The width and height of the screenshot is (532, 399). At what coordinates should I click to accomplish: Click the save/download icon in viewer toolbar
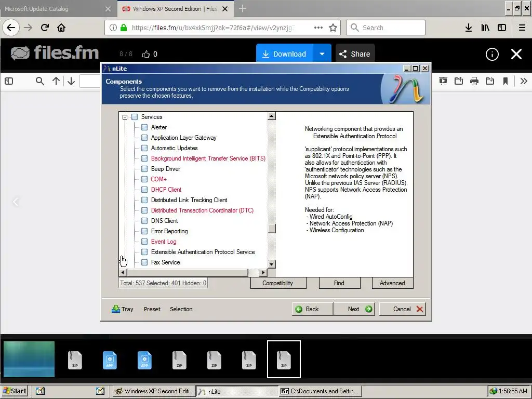pyautogui.click(x=489, y=81)
